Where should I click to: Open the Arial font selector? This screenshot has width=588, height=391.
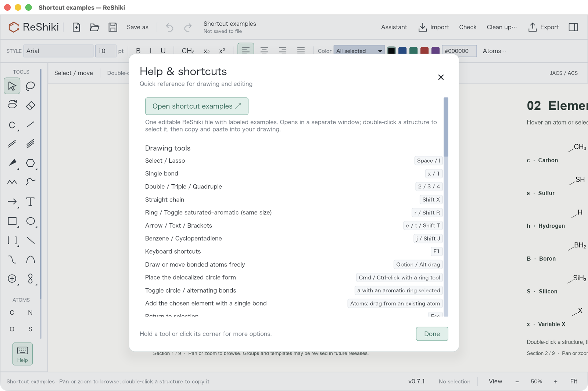click(58, 51)
